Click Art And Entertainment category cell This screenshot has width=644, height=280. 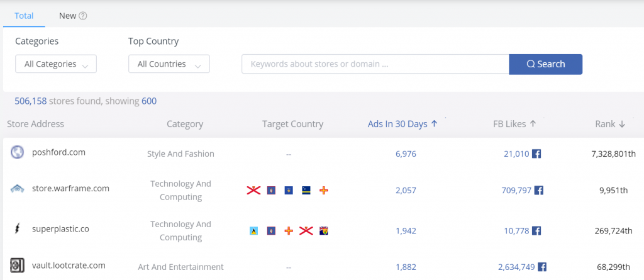click(180, 267)
